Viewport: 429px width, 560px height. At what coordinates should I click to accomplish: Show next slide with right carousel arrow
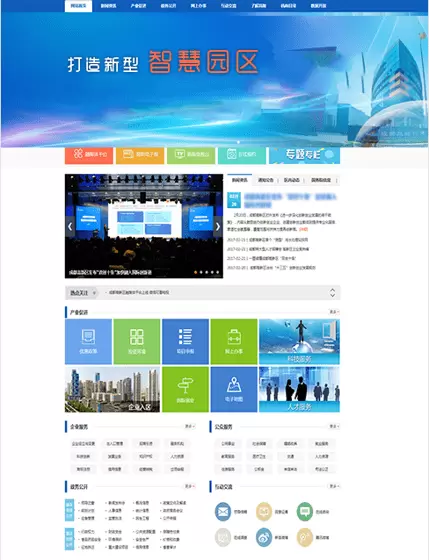click(x=218, y=226)
